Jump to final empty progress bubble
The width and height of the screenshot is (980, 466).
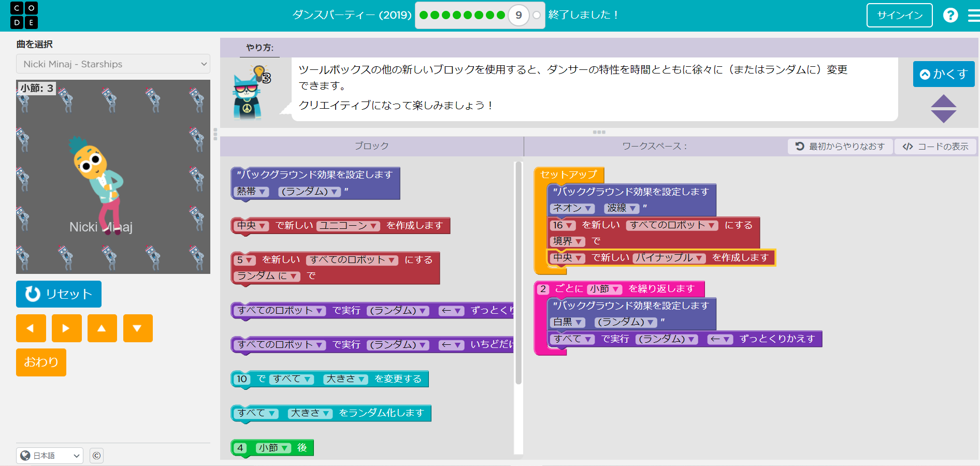point(537,15)
